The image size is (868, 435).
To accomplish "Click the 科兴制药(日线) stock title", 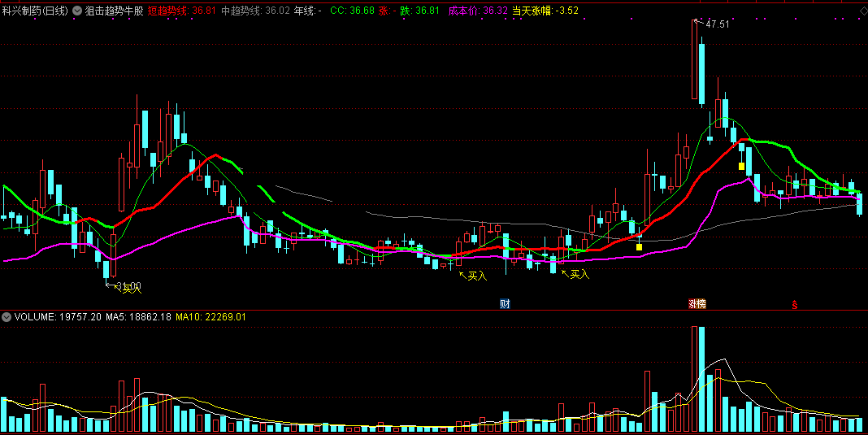I will click(35, 11).
